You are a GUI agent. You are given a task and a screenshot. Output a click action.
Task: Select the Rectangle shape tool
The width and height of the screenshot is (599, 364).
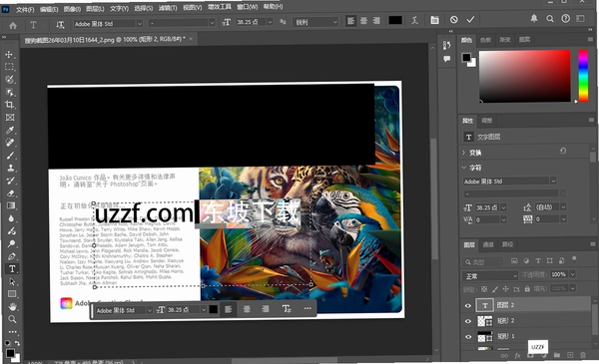[x=12, y=294]
